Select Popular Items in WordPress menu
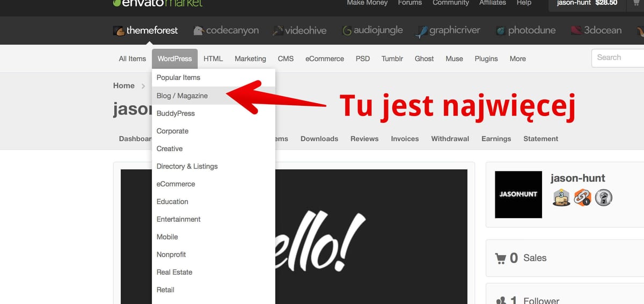This screenshot has height=304, width=644. pyautogui.click(x=214, y=78)
